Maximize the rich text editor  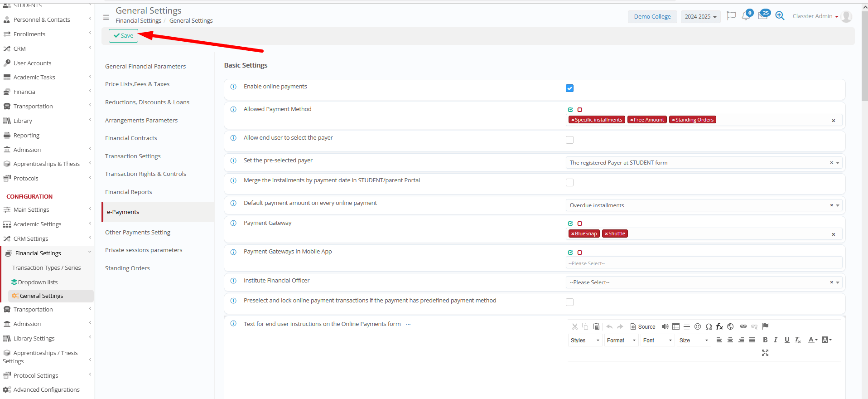[x=765, y=353]
